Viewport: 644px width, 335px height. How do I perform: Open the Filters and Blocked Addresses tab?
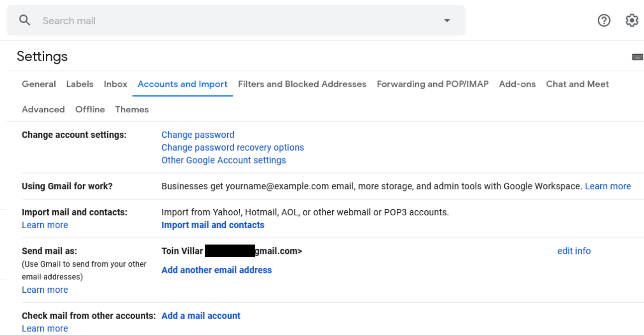pos(302,84)
